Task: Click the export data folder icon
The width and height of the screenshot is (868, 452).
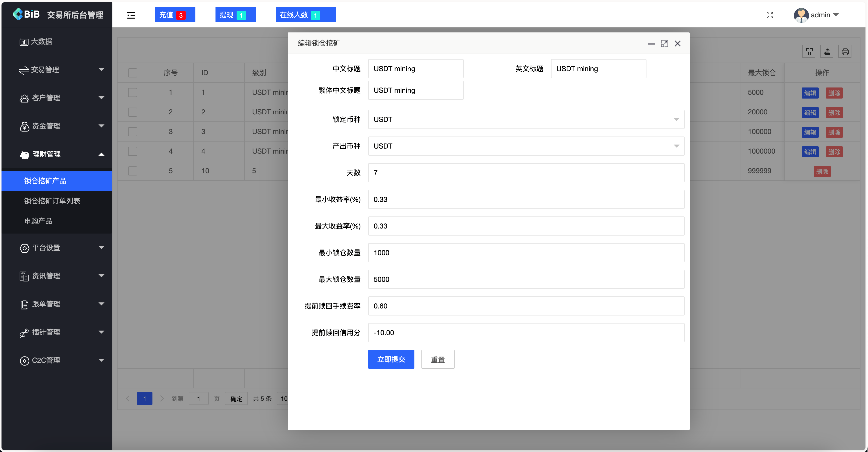Action: pos(827,51)
